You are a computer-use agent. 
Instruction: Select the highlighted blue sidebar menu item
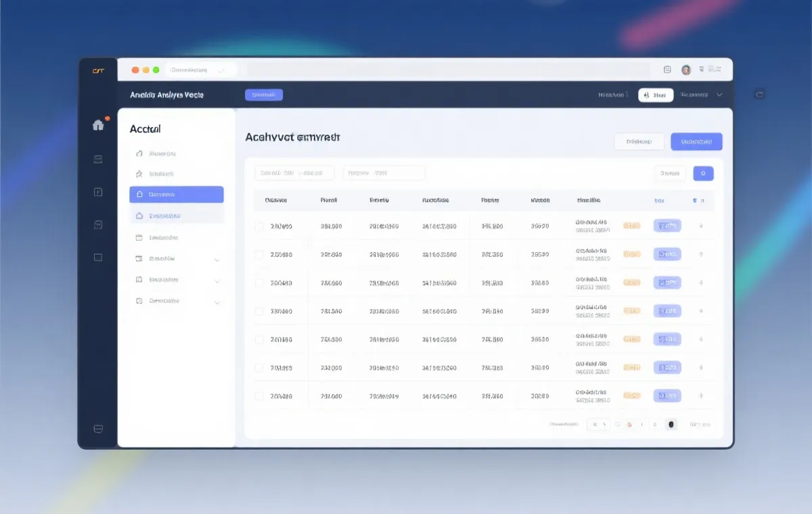177,195
